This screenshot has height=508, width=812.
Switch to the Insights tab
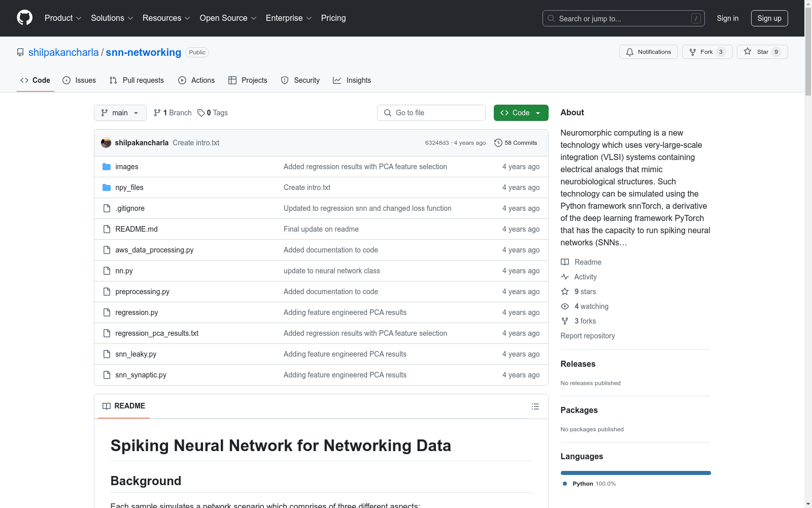point(352,80)
